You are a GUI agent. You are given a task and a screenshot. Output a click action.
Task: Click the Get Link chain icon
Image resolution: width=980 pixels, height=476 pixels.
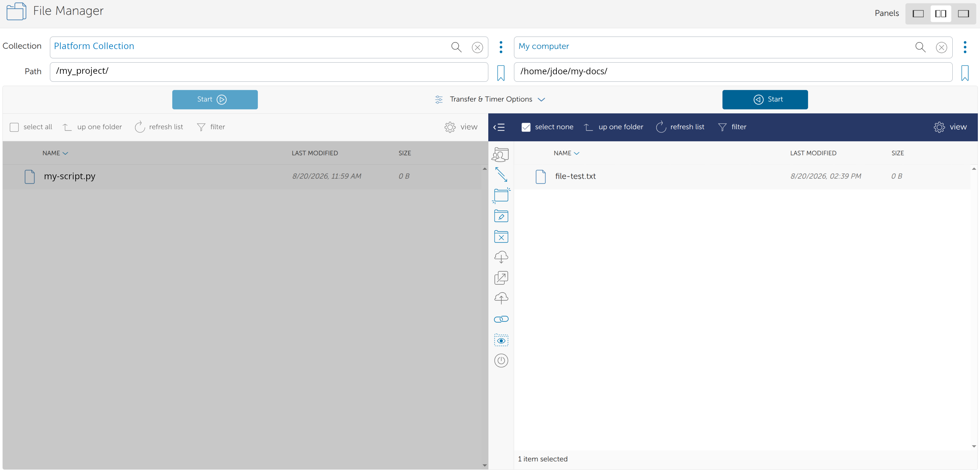click(x=501, y=319)
